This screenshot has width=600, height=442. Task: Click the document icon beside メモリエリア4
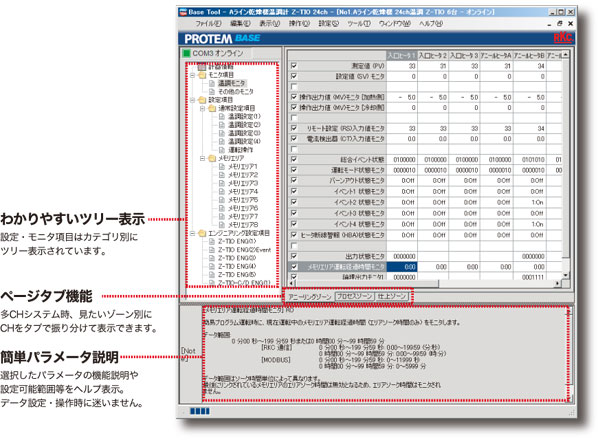pos(222,191)
